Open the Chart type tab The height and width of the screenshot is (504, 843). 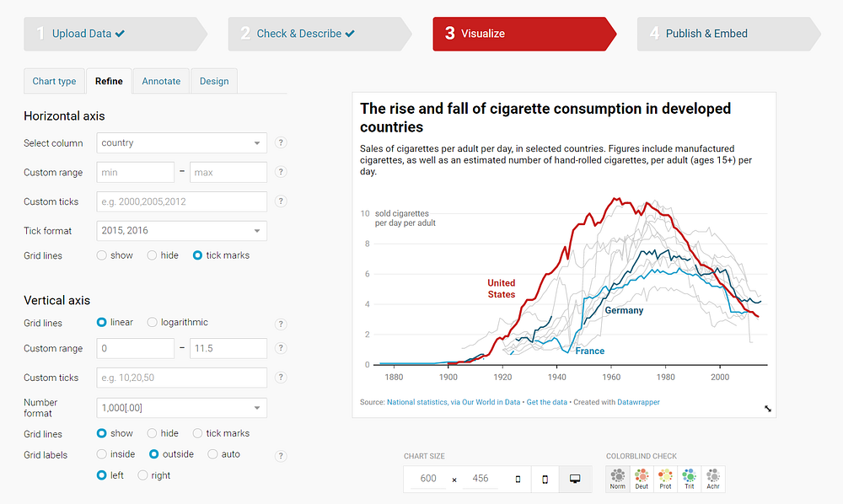coord(54,81)
